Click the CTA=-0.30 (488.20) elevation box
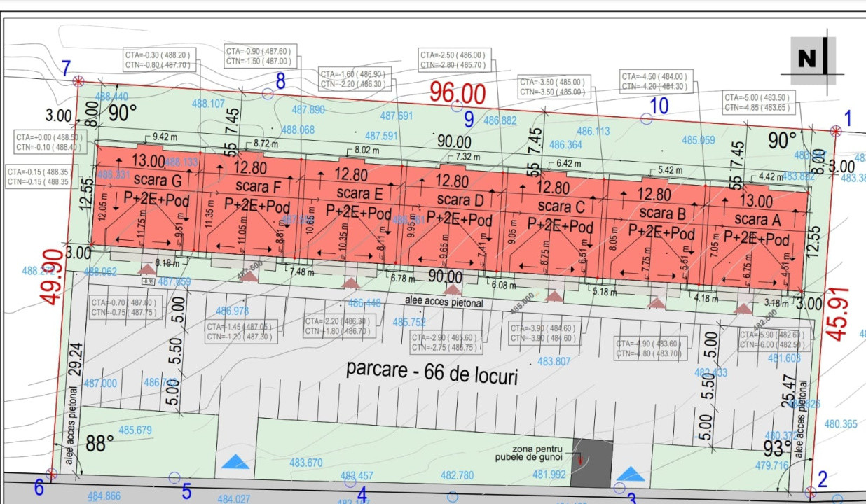This screenshot has width=866, height=504. [x=158, y=59]
